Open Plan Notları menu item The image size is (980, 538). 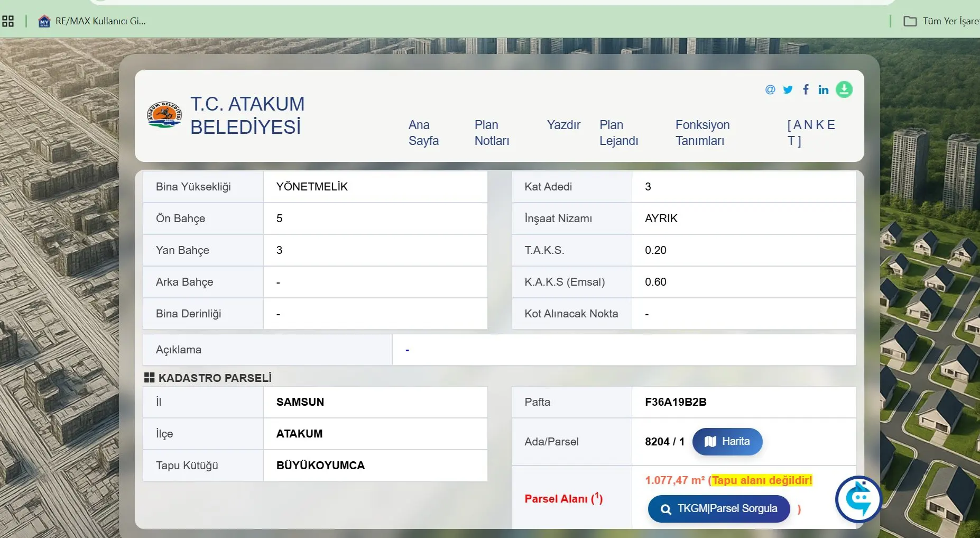pos(492,133)
